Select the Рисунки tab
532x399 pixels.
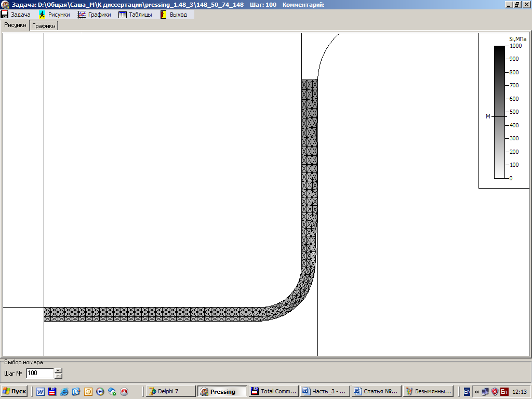point(15,25)
